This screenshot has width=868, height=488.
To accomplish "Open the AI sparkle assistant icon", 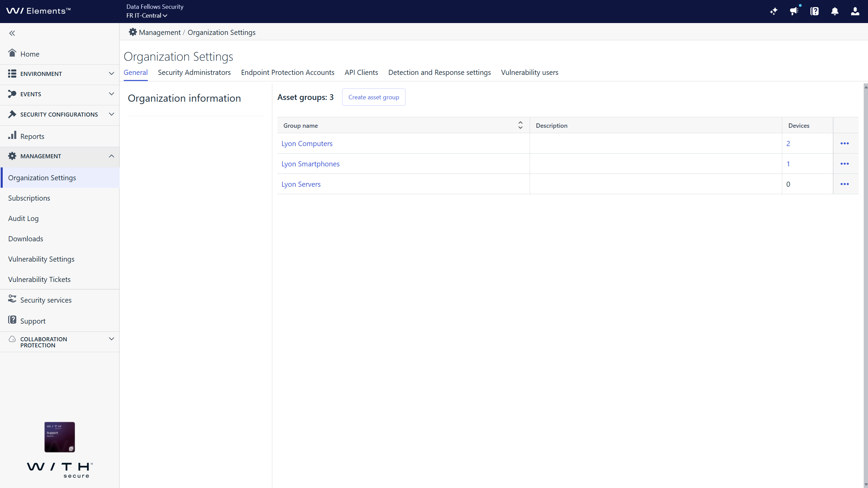I will click(774, 12).
